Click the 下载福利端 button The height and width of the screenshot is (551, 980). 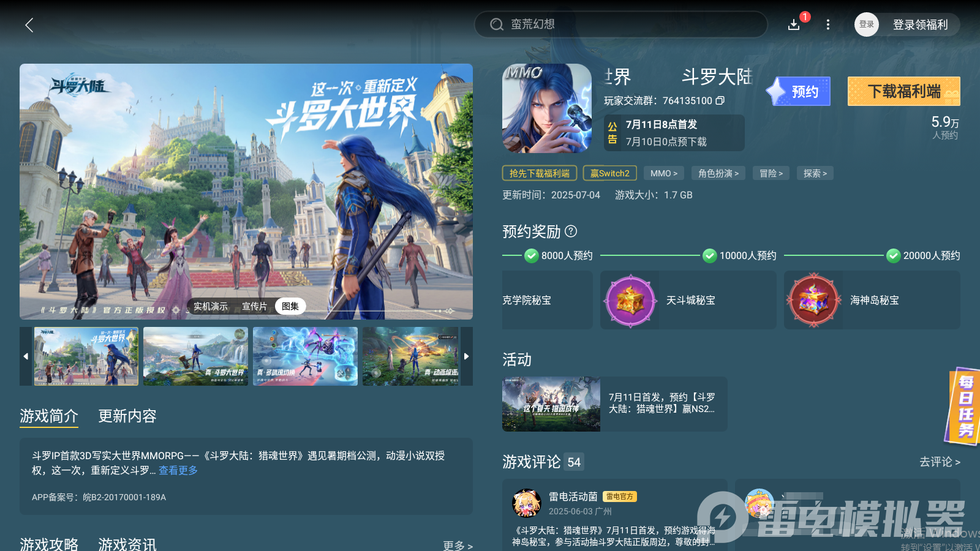[904, 91]
